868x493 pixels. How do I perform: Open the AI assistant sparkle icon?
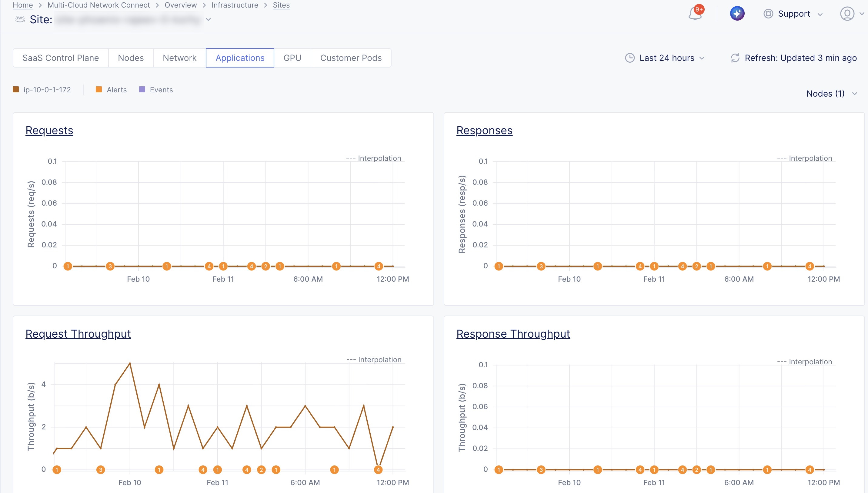click(737, 14)
